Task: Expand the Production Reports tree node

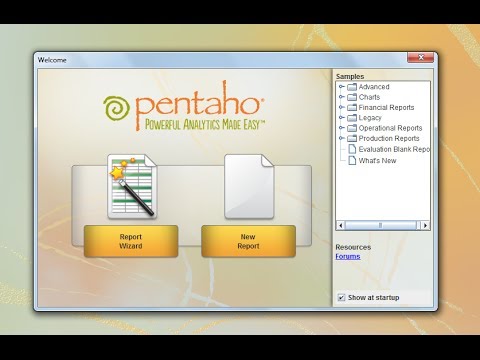Action: (341, 138)
